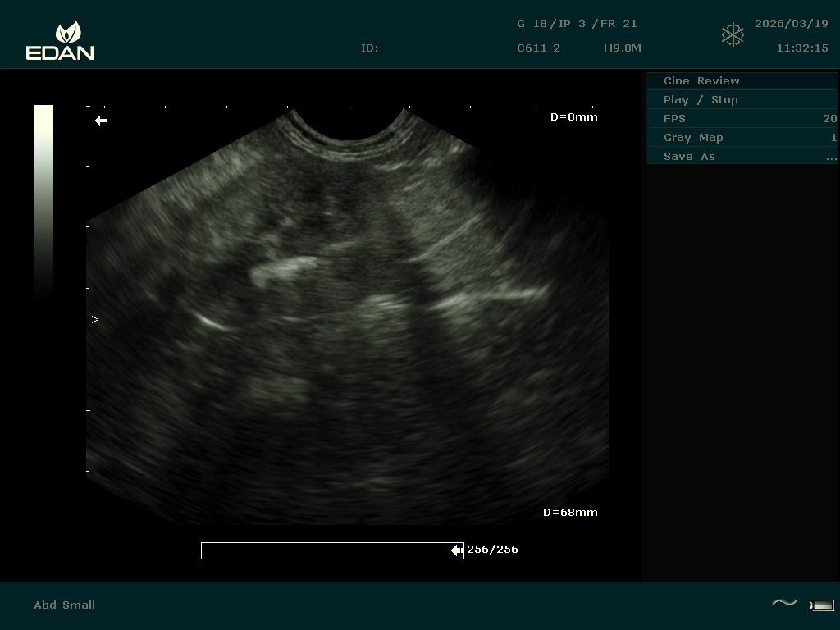The image size is (840, 630).
Task: Click the 256/256 frame counter
Action: (492, 550)
